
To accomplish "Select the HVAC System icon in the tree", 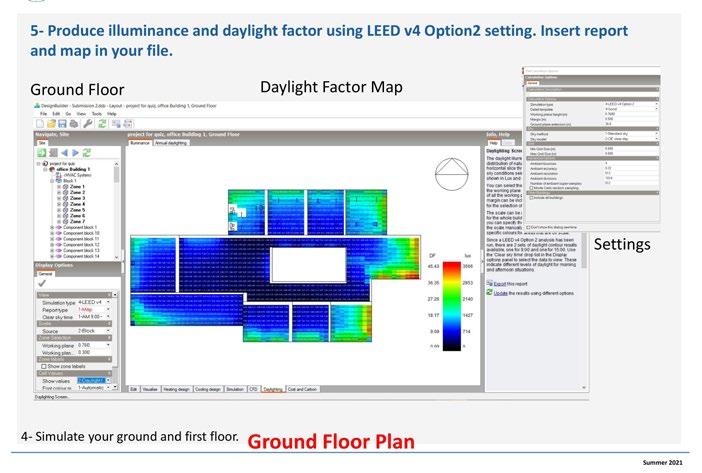I will click(x=59, y=175).
